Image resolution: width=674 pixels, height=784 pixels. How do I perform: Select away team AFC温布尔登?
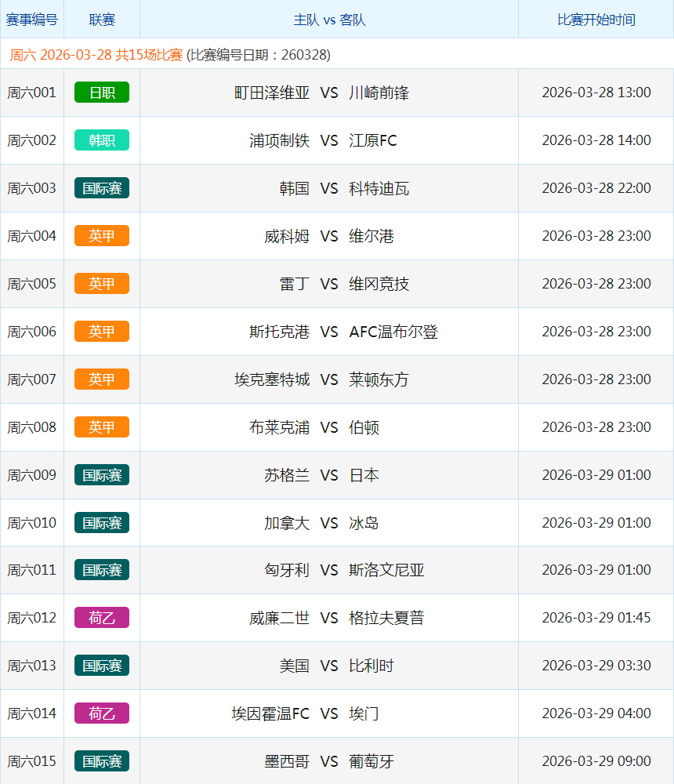(393, 332)
